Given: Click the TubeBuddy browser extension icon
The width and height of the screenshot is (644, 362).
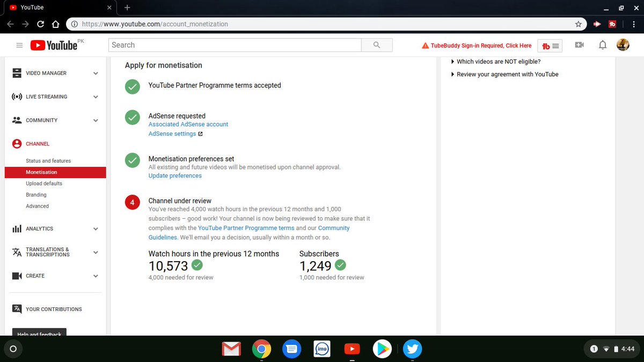Looking at the screenshot, I should (x=612, y=24).
